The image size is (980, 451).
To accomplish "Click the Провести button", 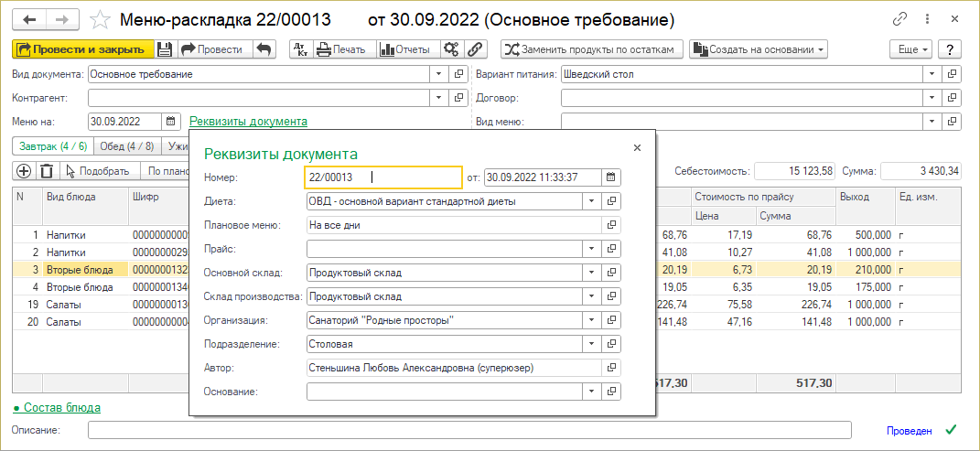I will pyautogui.click(x=213, y=49).
